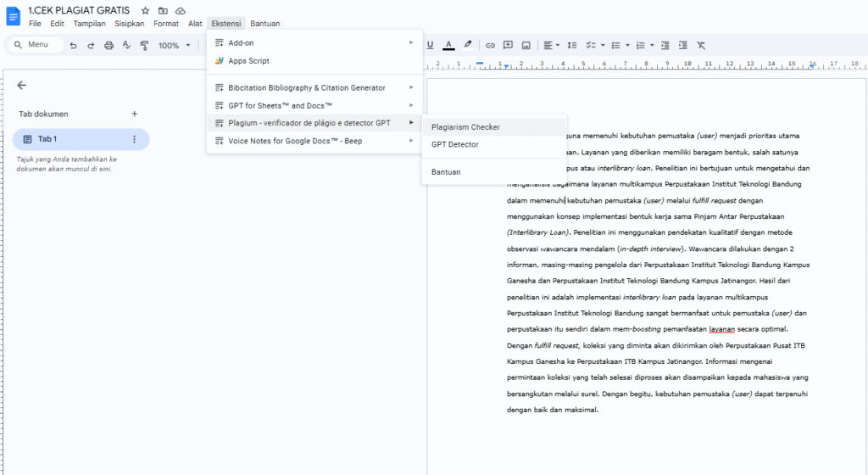Open the text color picker
This screenshot has width=868, height=475.
449,46
